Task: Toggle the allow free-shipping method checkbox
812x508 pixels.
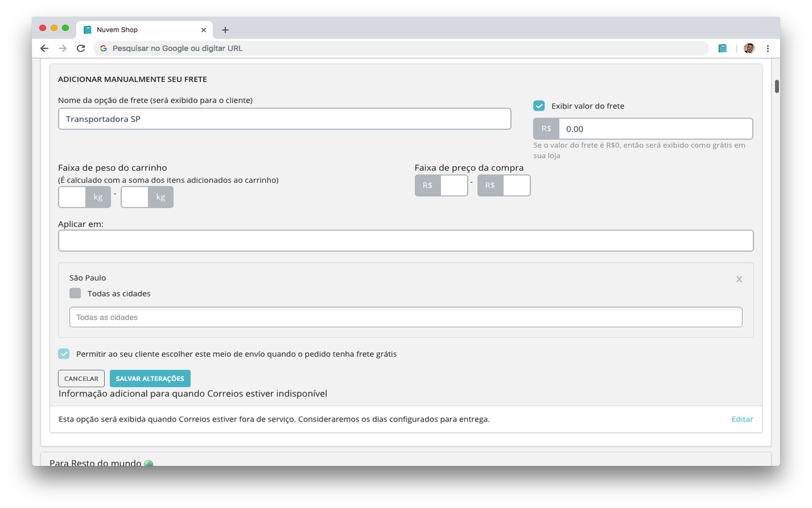Action: click(x=64, y=354)
